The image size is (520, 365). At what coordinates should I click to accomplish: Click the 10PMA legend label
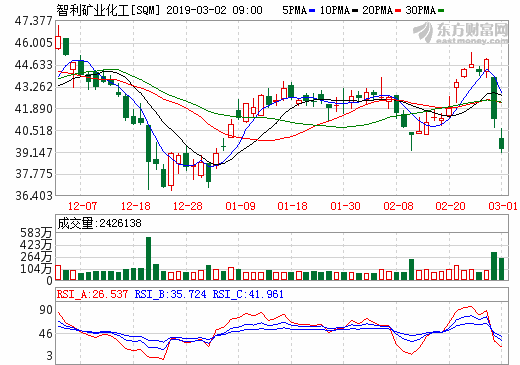click(335, 10)
